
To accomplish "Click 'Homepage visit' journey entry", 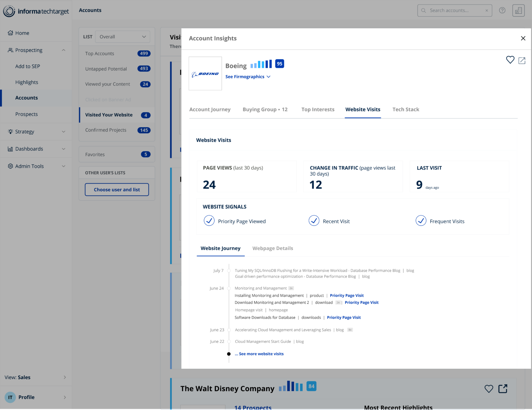I will pos(249,310).
